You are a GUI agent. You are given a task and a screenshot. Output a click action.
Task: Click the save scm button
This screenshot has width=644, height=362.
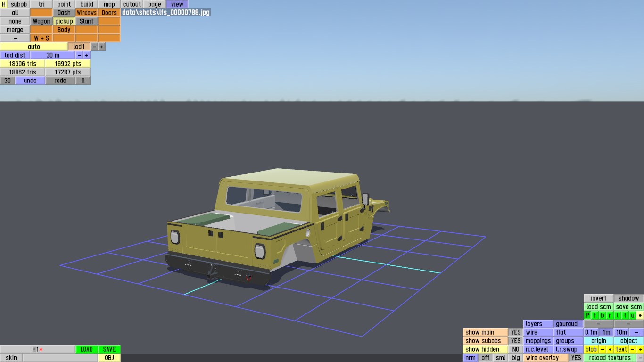coord(629,307)
